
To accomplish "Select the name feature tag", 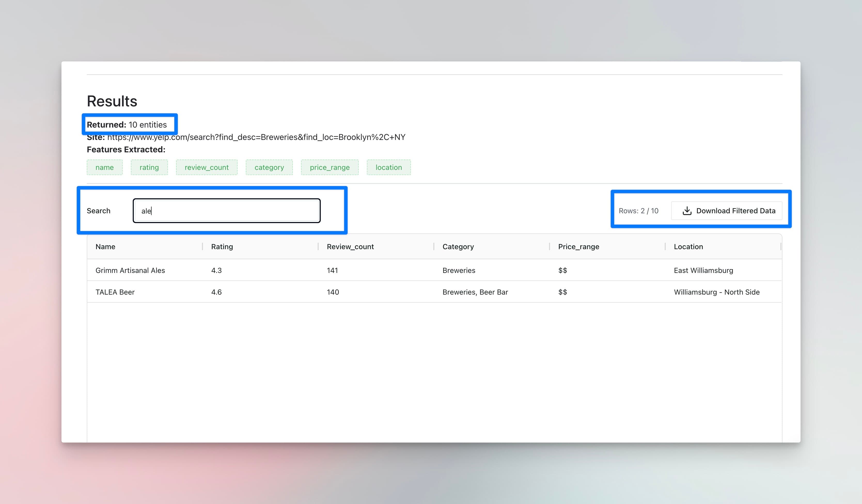I will point(104,167).
